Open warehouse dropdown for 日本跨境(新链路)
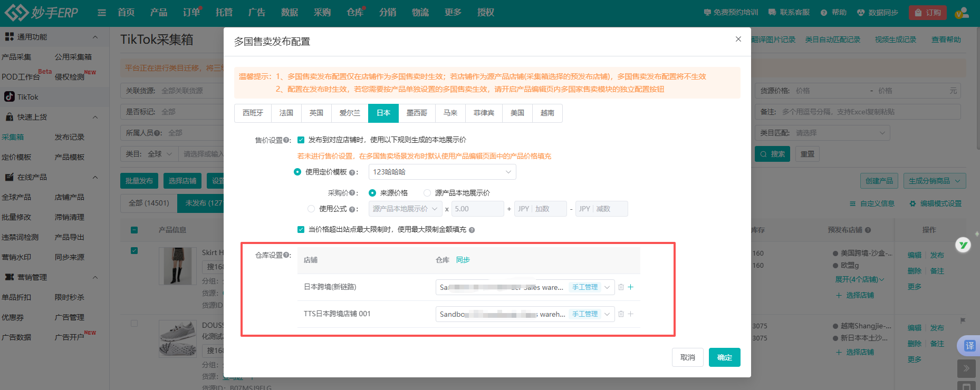 point(607,287)
